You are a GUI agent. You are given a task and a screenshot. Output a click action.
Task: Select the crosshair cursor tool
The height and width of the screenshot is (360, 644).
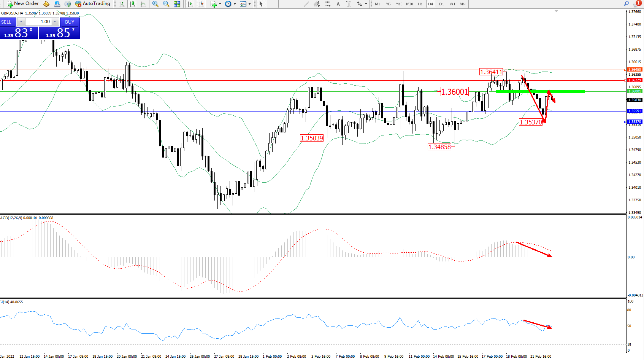coord(272,4)
